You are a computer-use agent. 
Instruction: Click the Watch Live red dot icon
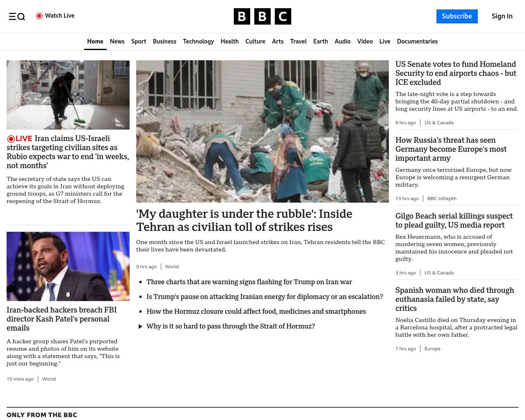point(39,16)
